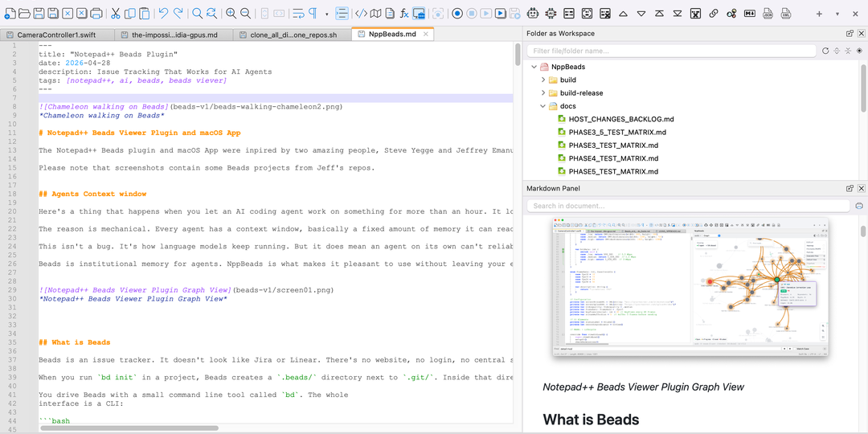Expand all folders in workspace panel
Image resolution: width=868 pixels, height=434 pixels.
pyautogui.click(x=837, y=51)
